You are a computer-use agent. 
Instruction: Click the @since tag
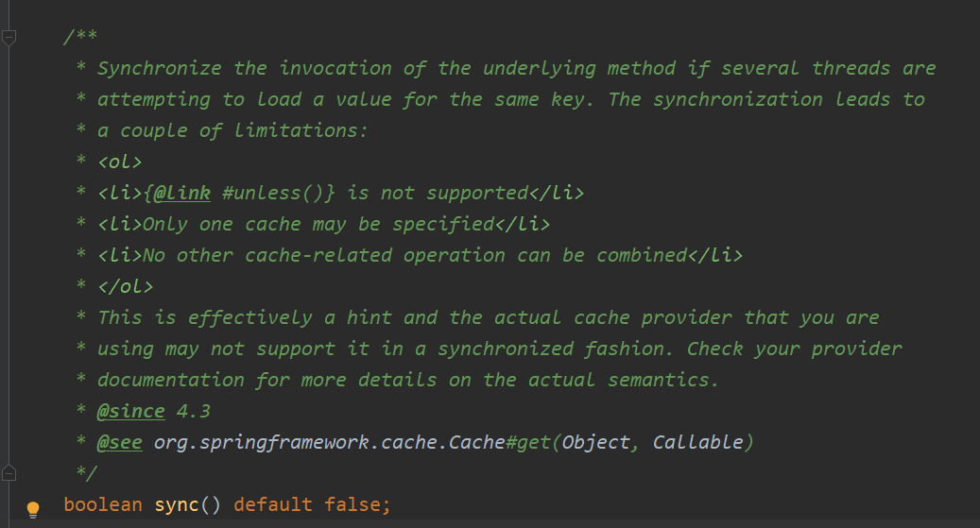point(130,411)
